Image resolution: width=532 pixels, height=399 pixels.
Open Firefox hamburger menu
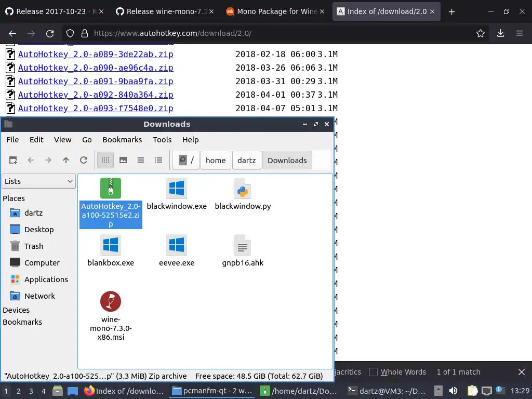click(x=520, y=33)
